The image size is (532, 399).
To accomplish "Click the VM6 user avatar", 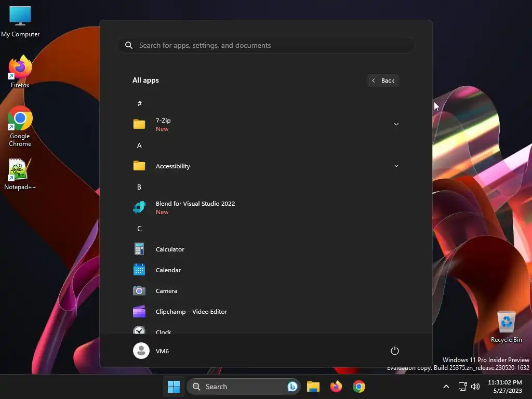I will coord(141,351).
